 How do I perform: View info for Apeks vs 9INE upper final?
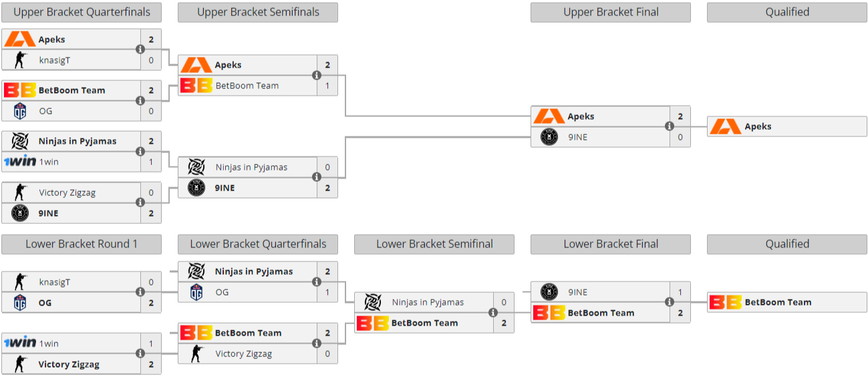pyautogui.click(x=669, y=126)
